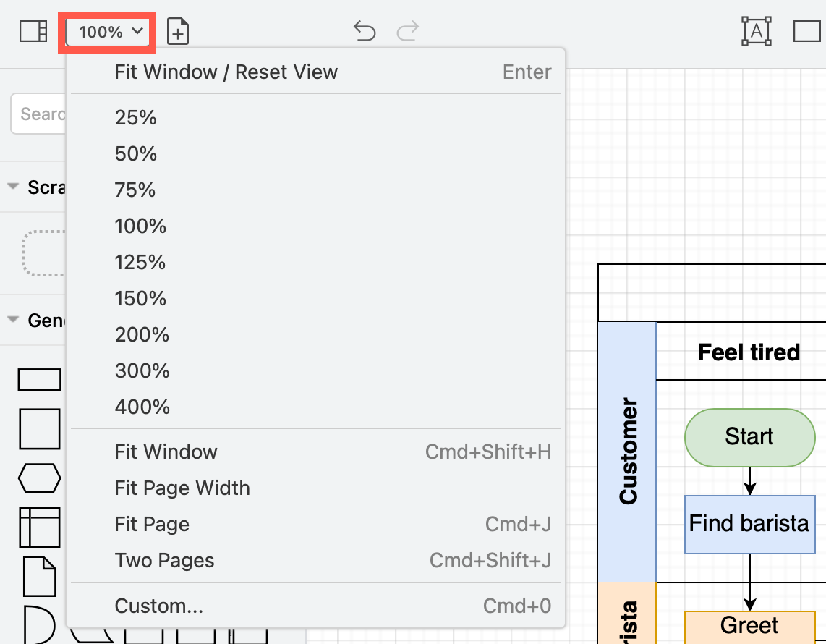The width and height of the screenshot is (826, 644).
Task: Set zoom to 200%
Action: click(142, 334)
